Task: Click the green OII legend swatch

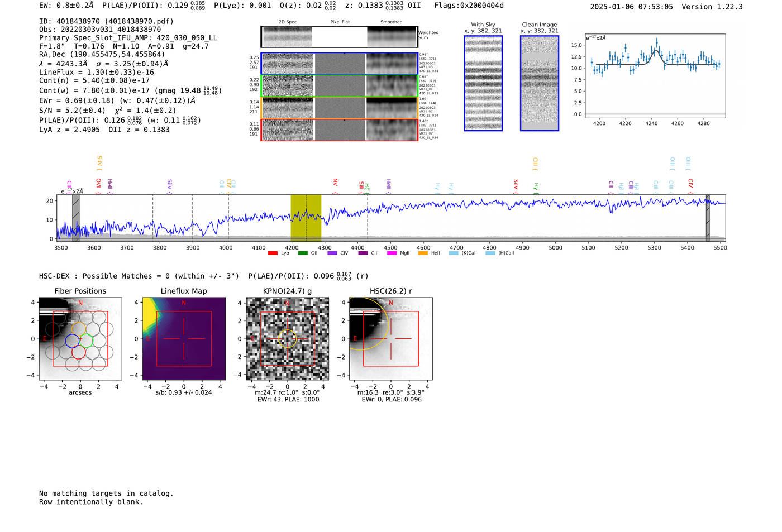Action: (x=303, y=253)
